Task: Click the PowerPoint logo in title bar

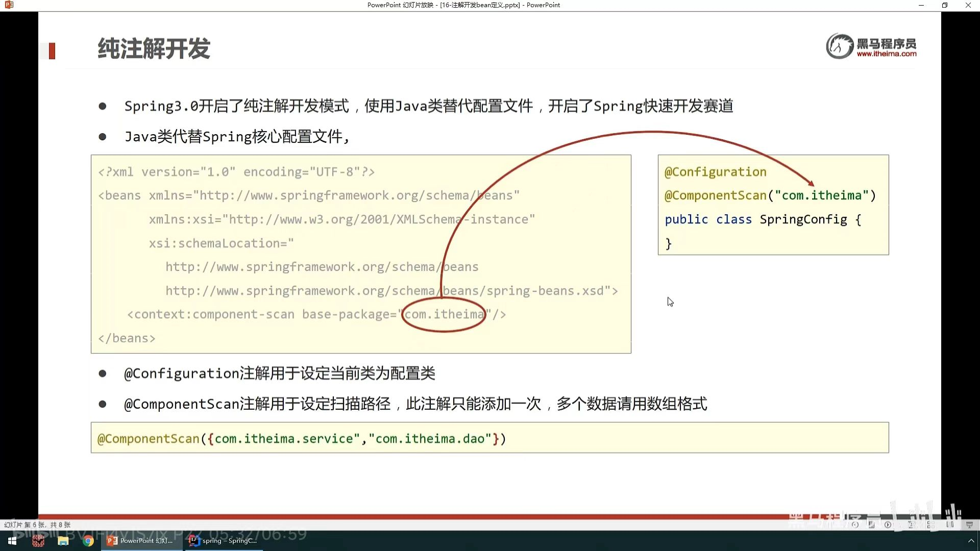Action: point(9,5)
